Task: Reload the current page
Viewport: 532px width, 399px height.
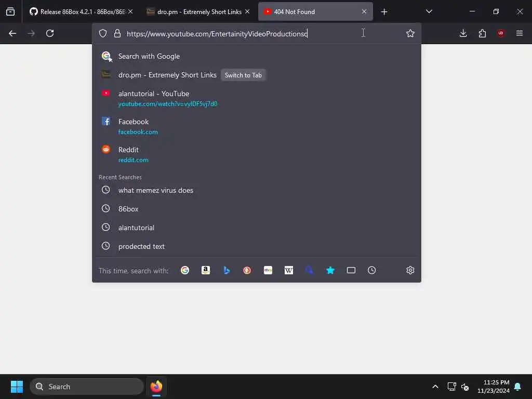Action: pos(50,33)
